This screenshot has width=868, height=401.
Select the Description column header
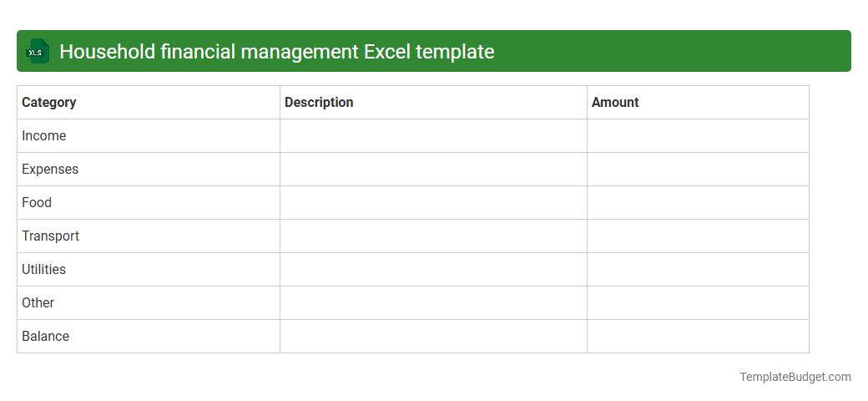point(433,103)
